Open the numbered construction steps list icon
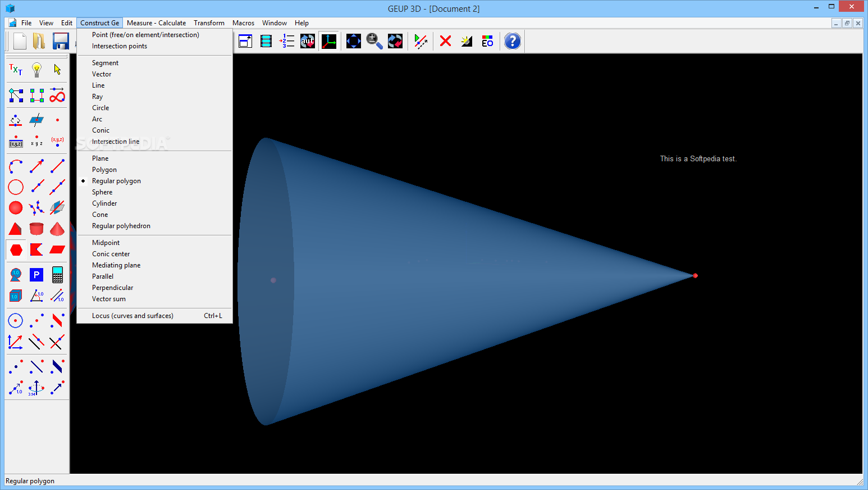This screenshot has width=868, height=490. [287, 41]
